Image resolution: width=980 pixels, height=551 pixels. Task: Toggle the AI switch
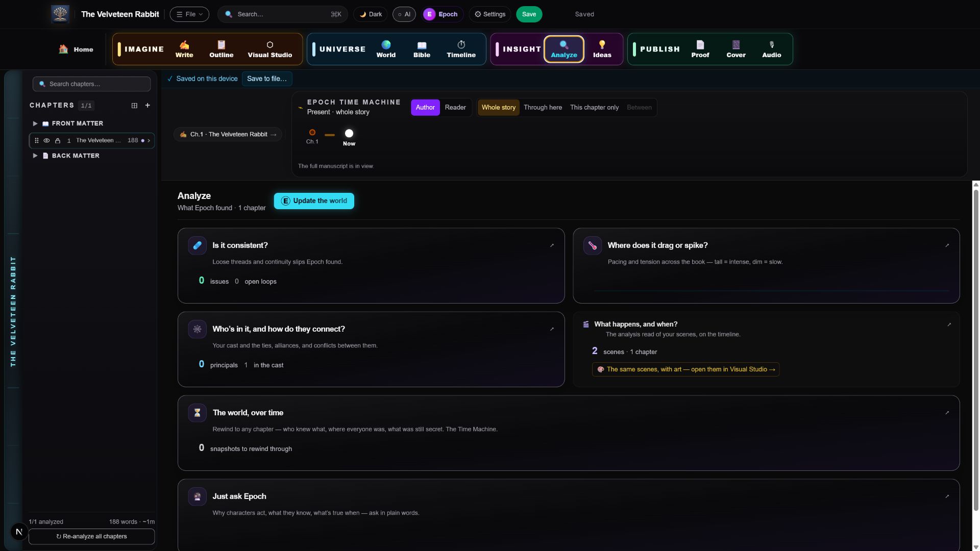[404, 14]
